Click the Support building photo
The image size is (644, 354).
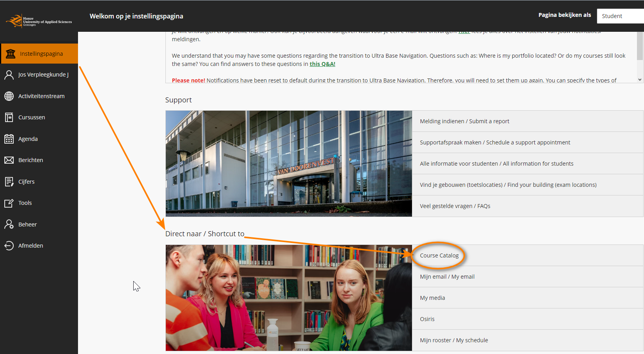[289, 164]
